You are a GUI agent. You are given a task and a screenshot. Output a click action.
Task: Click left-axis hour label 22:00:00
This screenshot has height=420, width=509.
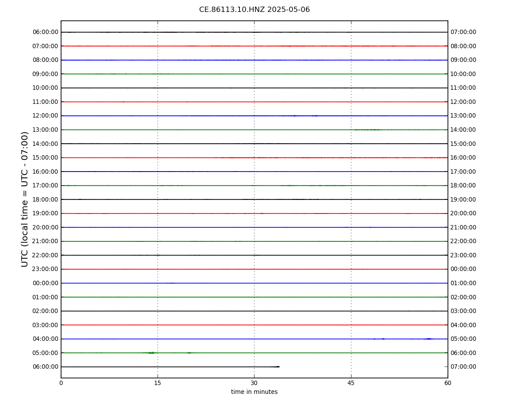(46, 255)
